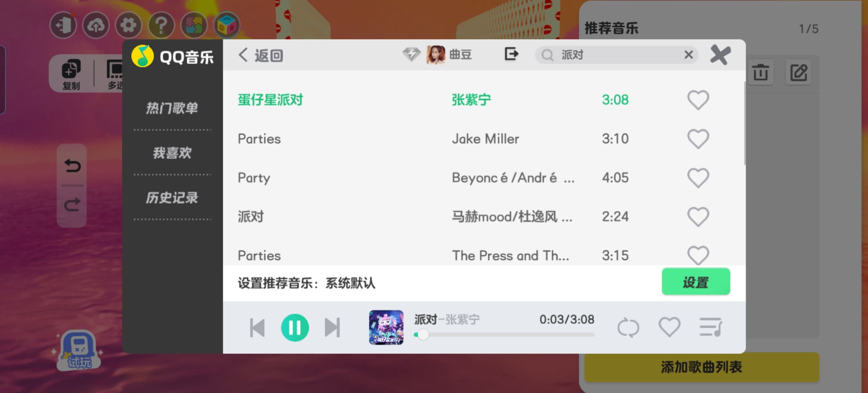Like the song Parties by Jake Miller
Image resolution: width=868 pixels, height=393 pixels.
(698, 139)
